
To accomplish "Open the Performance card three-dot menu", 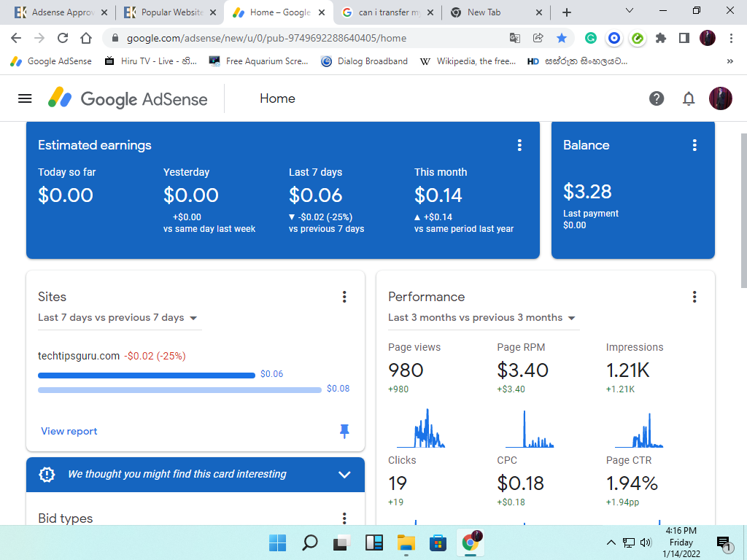I will [x=694, y=297].
